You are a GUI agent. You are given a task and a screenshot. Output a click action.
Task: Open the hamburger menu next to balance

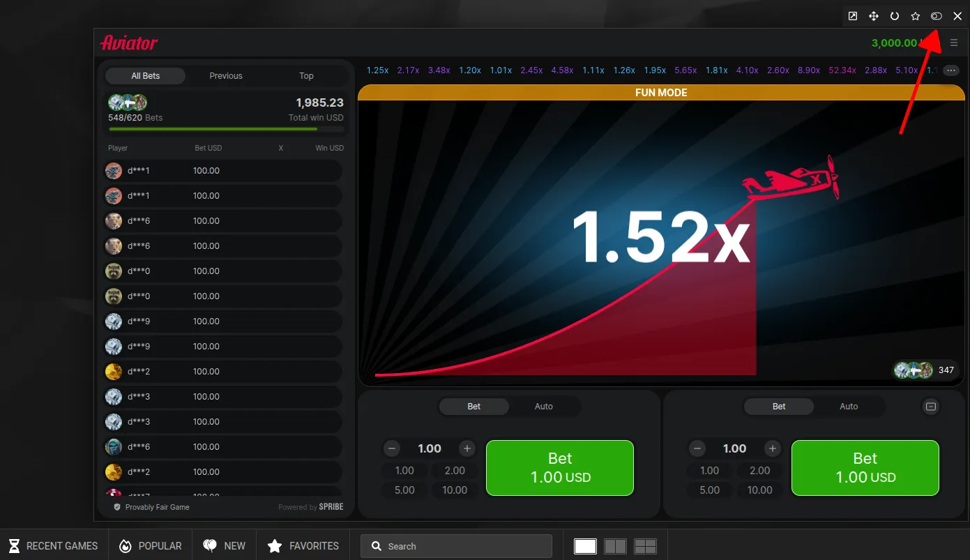tap(954, 43)
